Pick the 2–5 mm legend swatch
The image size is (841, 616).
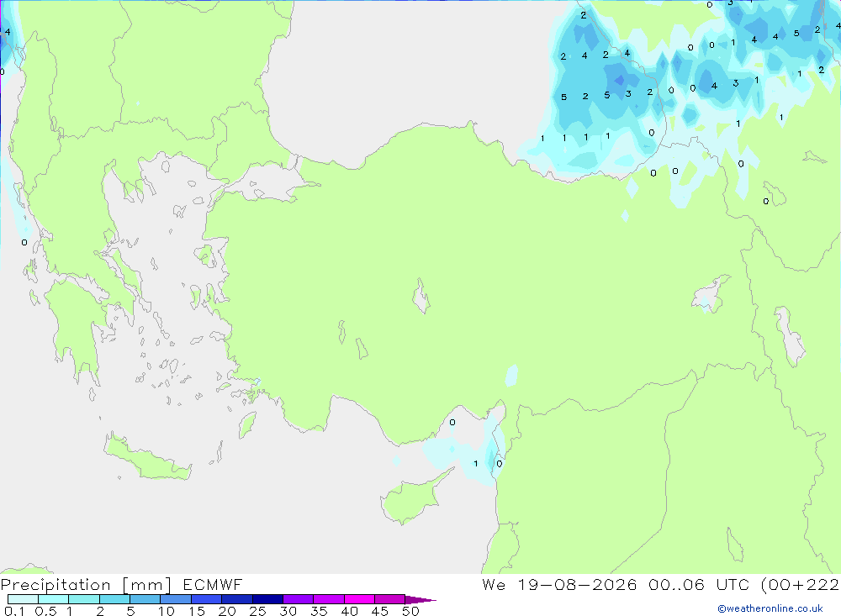point(114,599)
